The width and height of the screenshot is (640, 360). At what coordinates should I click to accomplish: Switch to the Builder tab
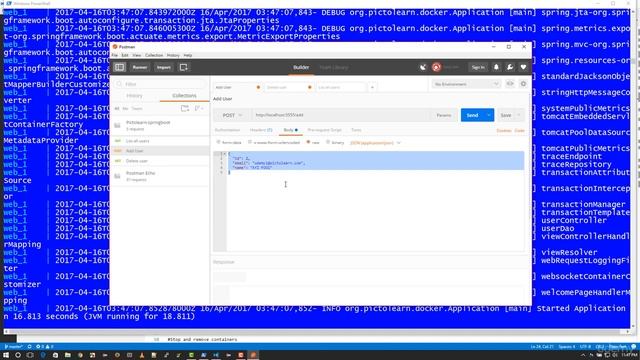point(301,67)
